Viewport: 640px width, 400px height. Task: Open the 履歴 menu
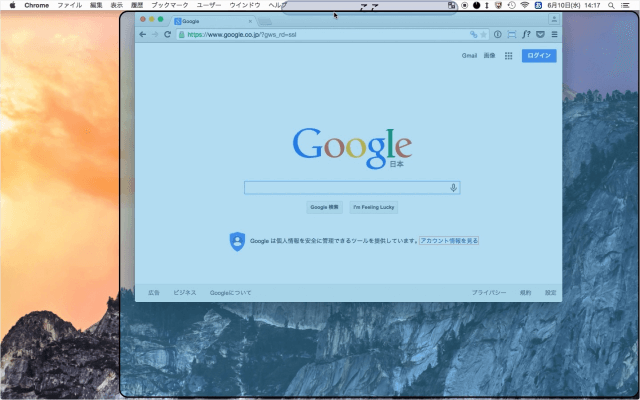pos(137,5)
